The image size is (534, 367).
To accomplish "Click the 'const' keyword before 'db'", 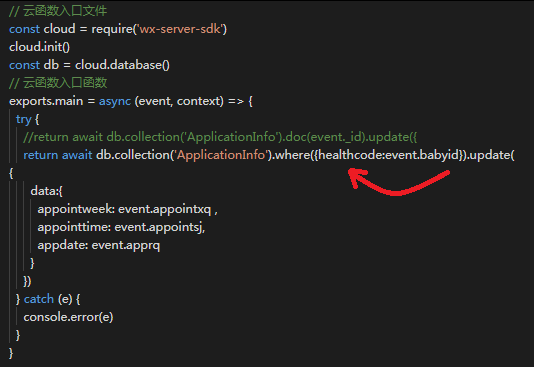I will tap(25, 65).
